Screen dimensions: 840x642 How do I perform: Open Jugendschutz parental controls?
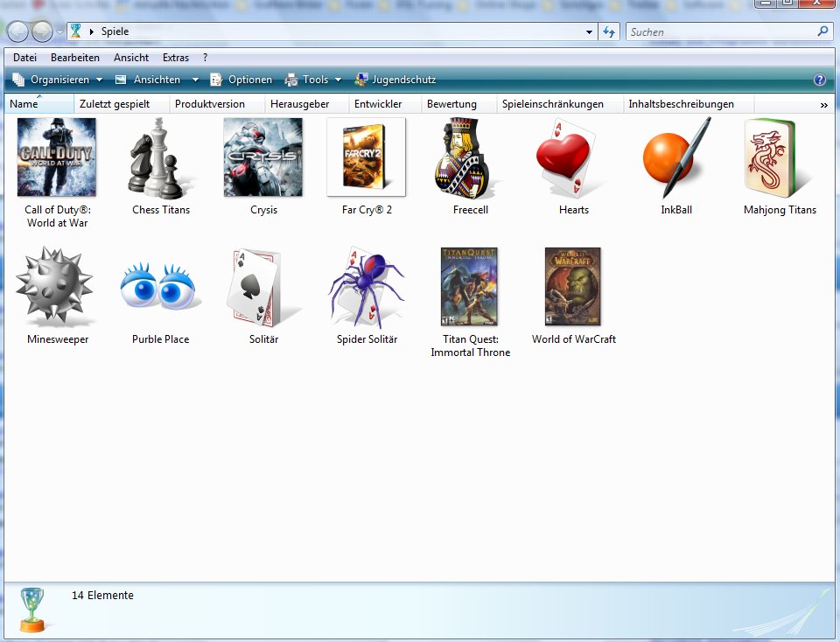395,80
